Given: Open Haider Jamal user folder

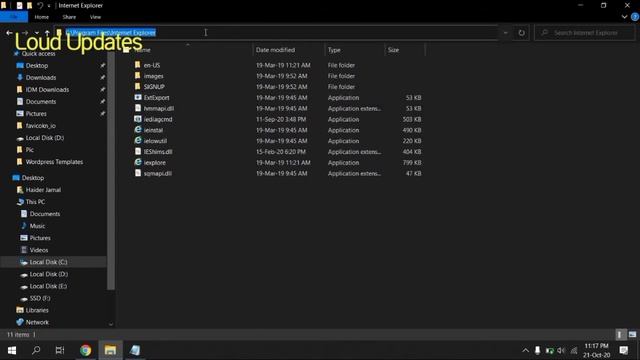Looking at the screenshot, I should [x=43, y=190].
